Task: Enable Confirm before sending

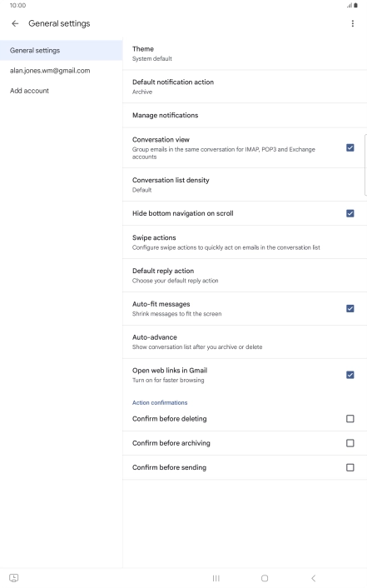Action: click(x=350, y=467)
